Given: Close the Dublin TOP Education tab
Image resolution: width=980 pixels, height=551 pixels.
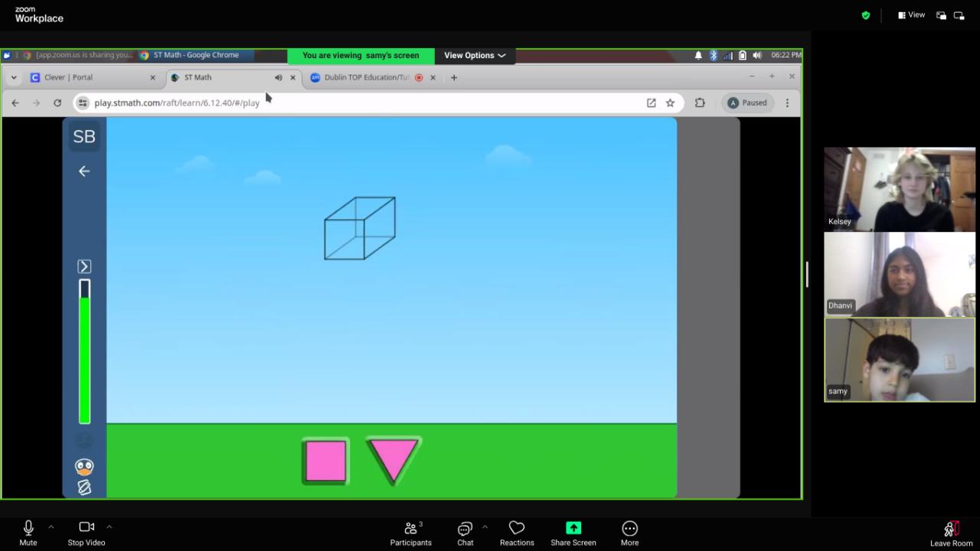Looking at the screenshot, I should 433,77.
